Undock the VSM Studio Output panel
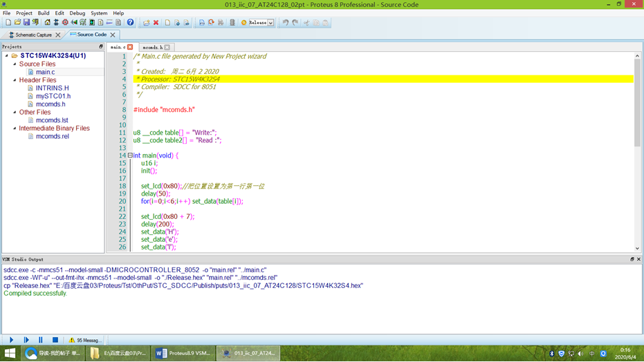Screen dimensions: 644x362 632,259
